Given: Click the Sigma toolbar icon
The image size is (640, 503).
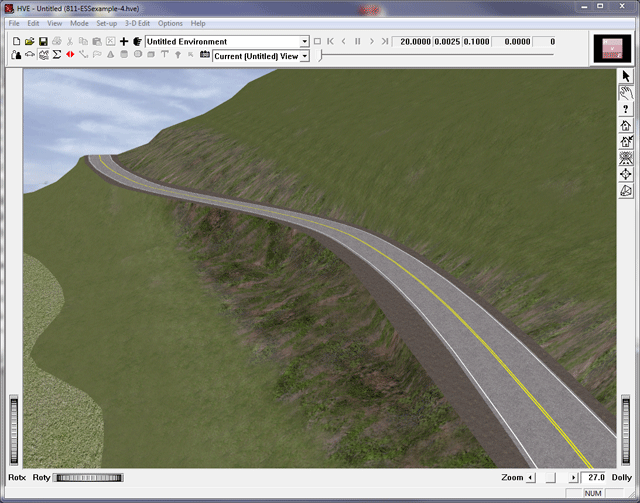Looking at the screenshot, I should pos(56,55).
